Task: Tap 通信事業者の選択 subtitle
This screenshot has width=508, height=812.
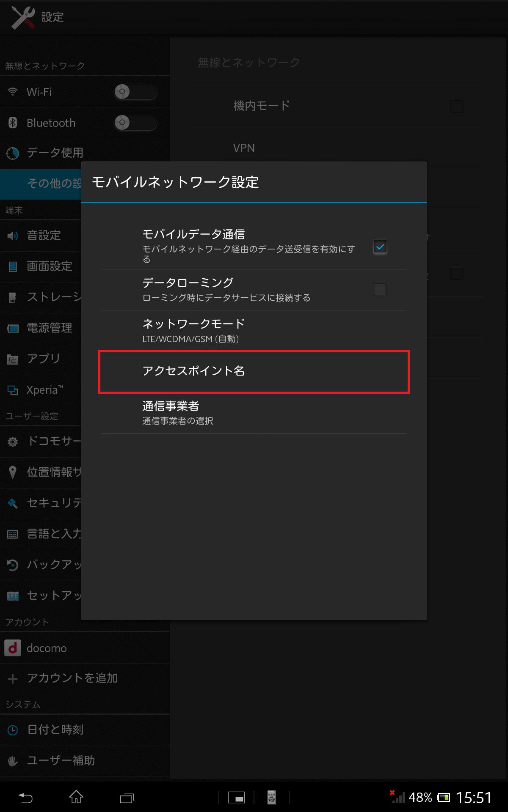Action: tap(178, 421)
